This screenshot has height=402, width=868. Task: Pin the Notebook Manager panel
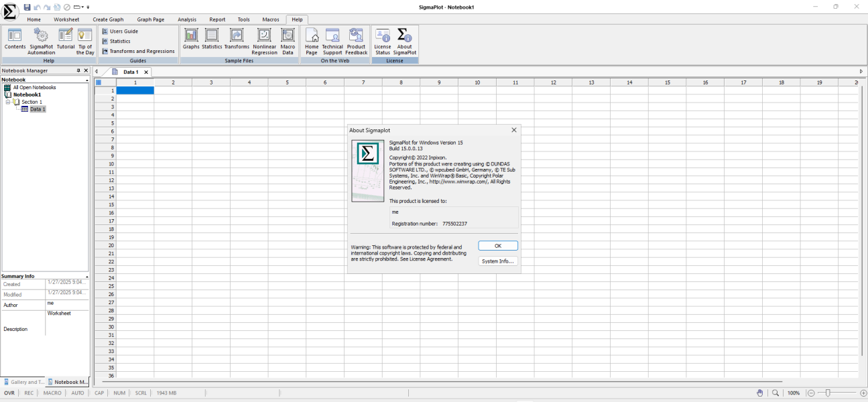click(78, 70)
